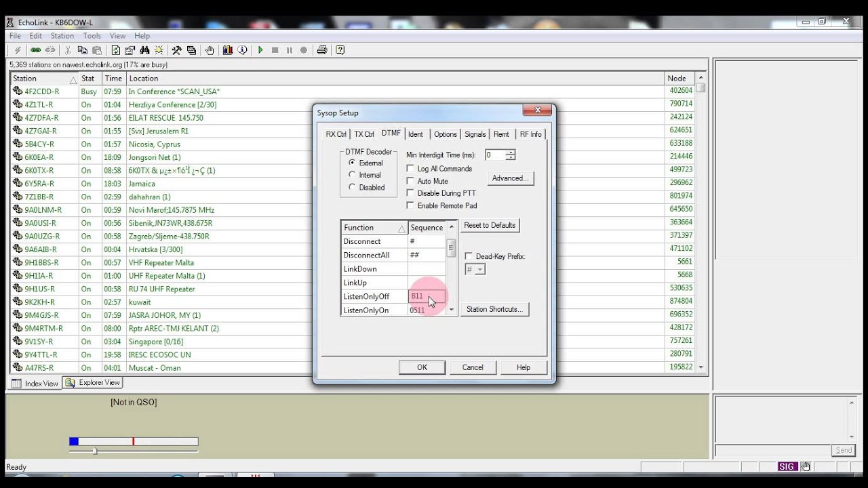Sort by Station column header
Image resolution: width=868 pixels, height=488 pixels.
coord(45,78)
